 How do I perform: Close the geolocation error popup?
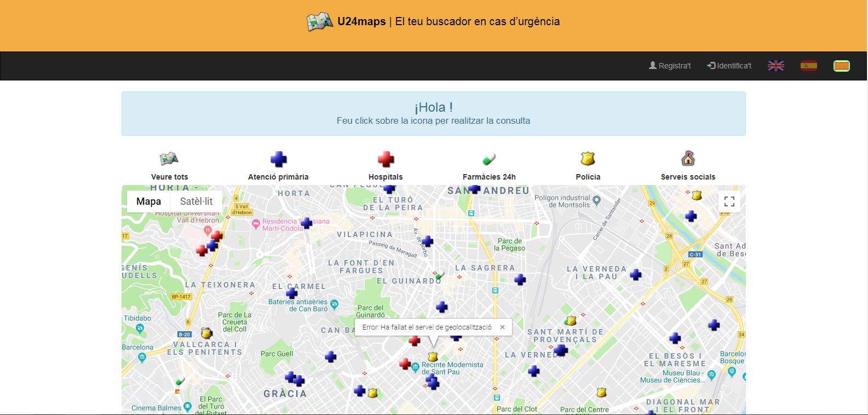point(502,327)
